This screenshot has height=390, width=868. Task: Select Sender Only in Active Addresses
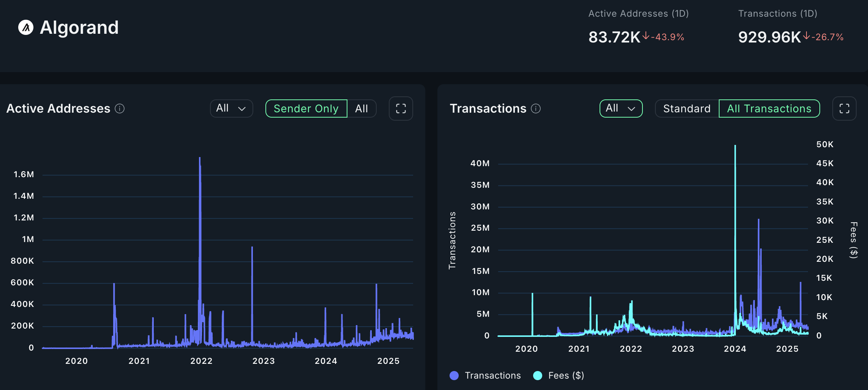point(306,109)
